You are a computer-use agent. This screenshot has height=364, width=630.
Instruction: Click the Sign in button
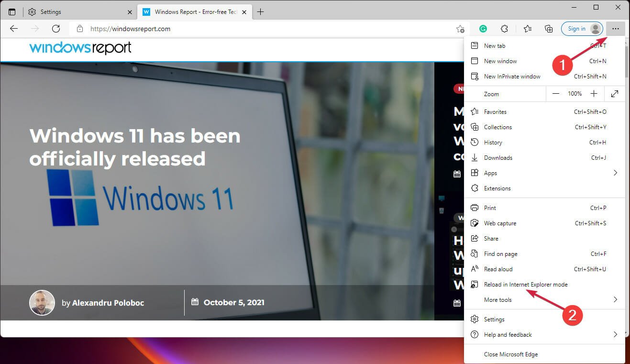click(x=581, y=29)
